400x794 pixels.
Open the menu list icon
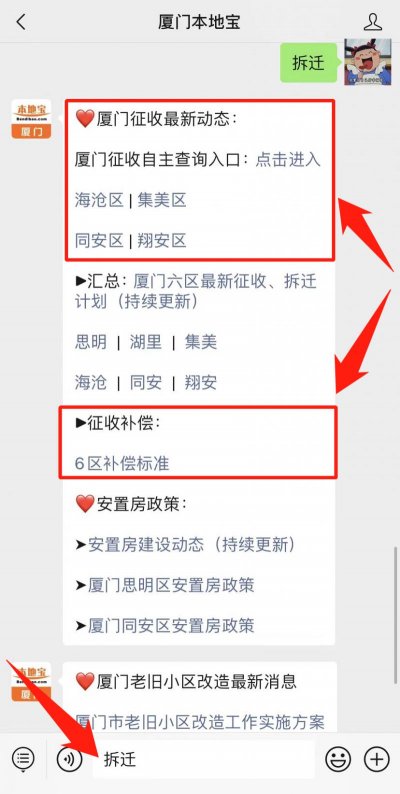23,759
